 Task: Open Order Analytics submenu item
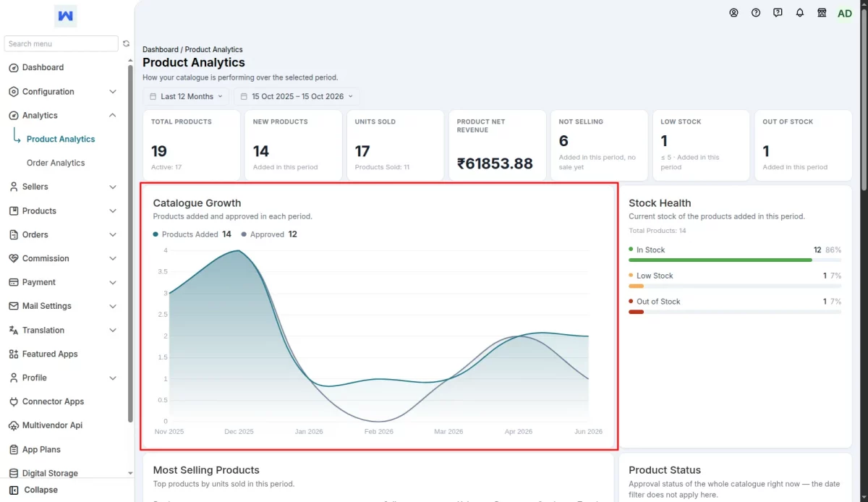coord(56,163)
